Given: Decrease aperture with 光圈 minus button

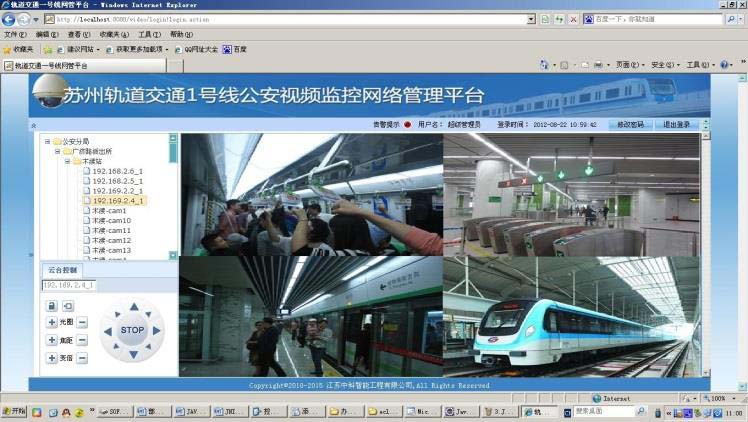Looking at the screenshot, I should [82, 322].
